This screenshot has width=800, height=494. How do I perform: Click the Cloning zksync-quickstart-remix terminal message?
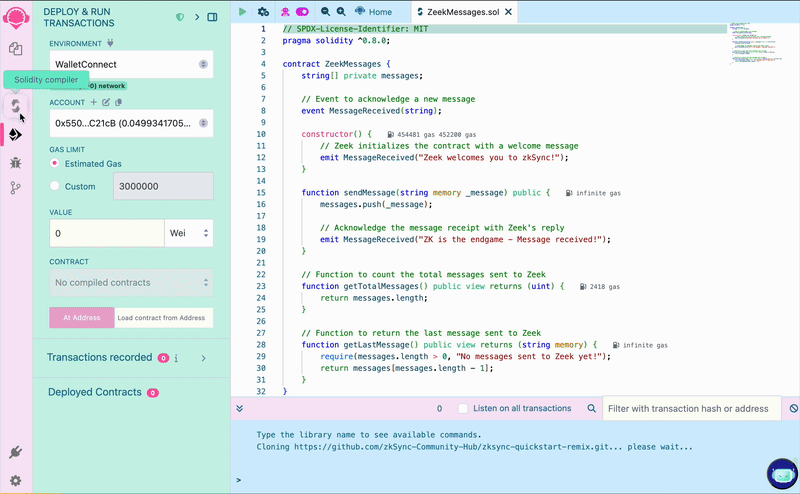474,447
